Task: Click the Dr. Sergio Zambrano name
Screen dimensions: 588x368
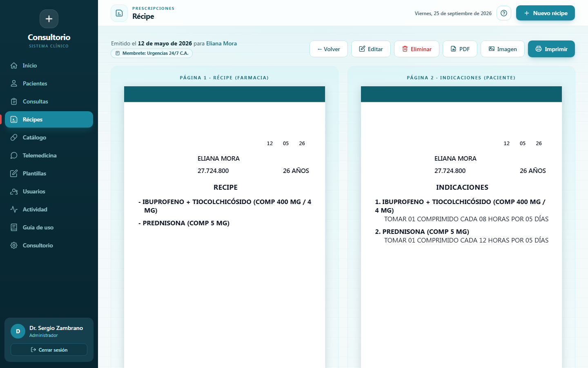Action: coord(56,328)
